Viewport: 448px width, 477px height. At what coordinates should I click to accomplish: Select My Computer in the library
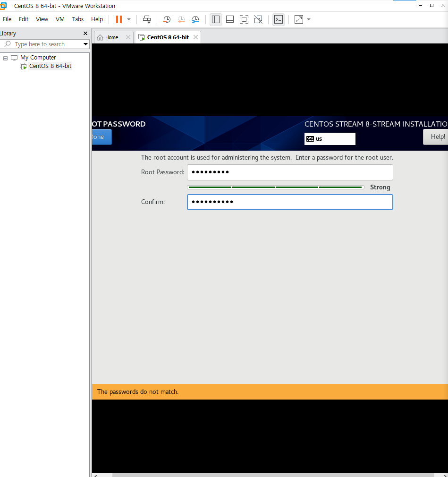[x=38, y=58]
